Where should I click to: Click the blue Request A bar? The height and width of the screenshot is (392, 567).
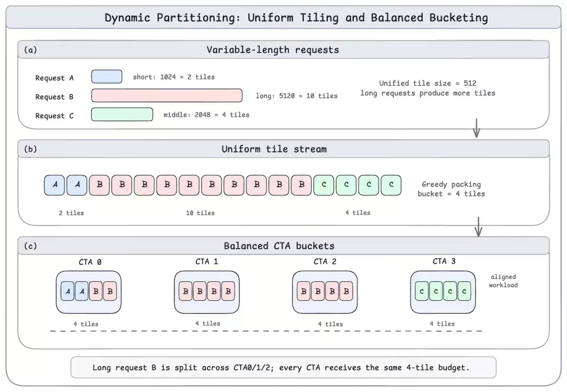coord(107,77)
